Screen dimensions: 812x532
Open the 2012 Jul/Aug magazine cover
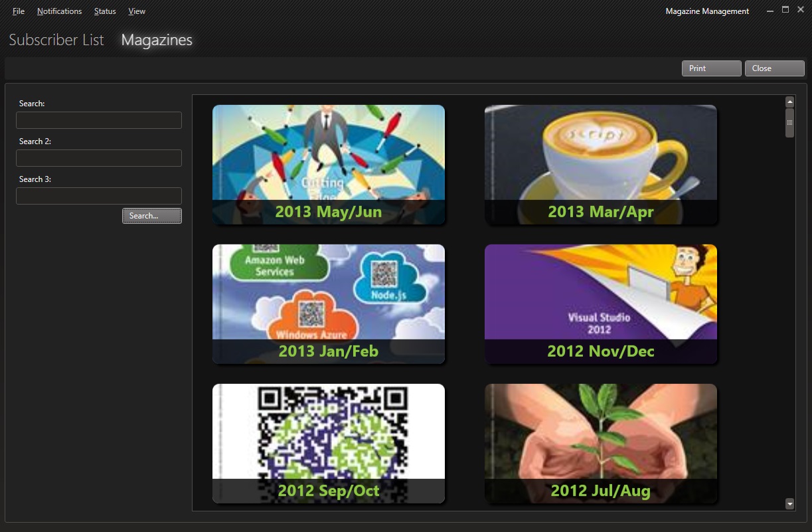601,444
